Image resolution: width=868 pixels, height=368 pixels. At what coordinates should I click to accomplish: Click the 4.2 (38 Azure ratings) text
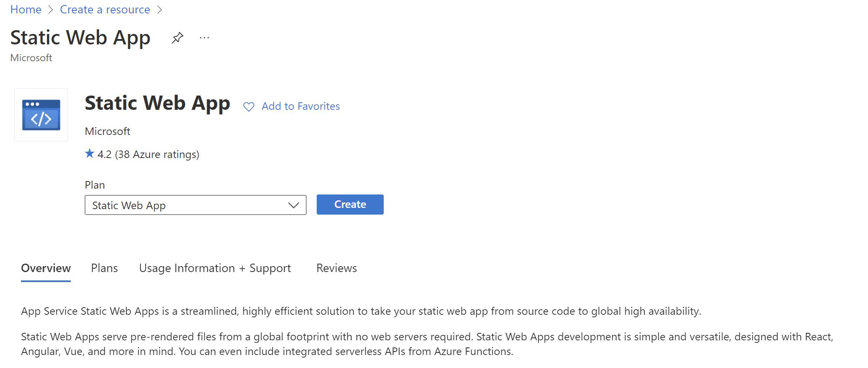(148, 155)
